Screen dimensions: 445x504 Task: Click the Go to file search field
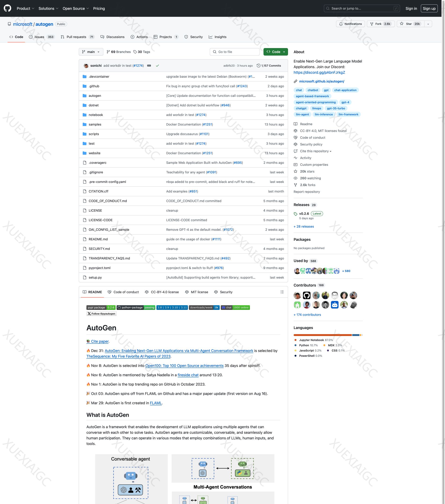click(235, 52)
